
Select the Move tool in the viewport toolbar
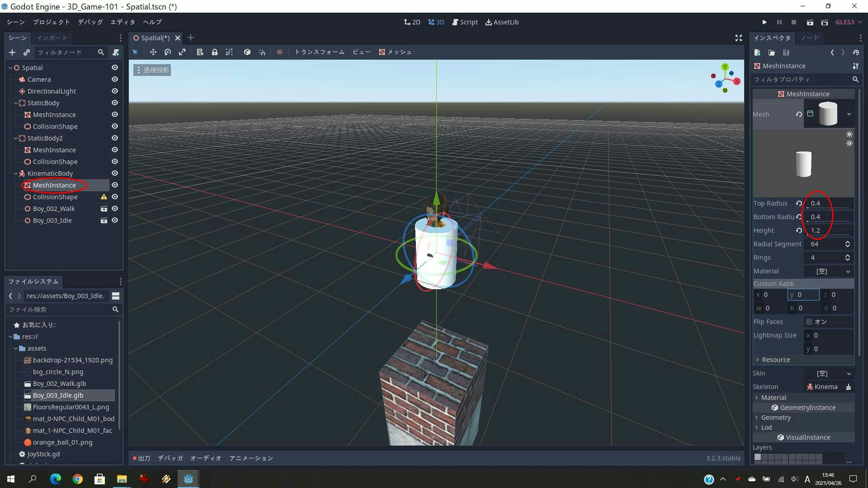coord(153,52)
